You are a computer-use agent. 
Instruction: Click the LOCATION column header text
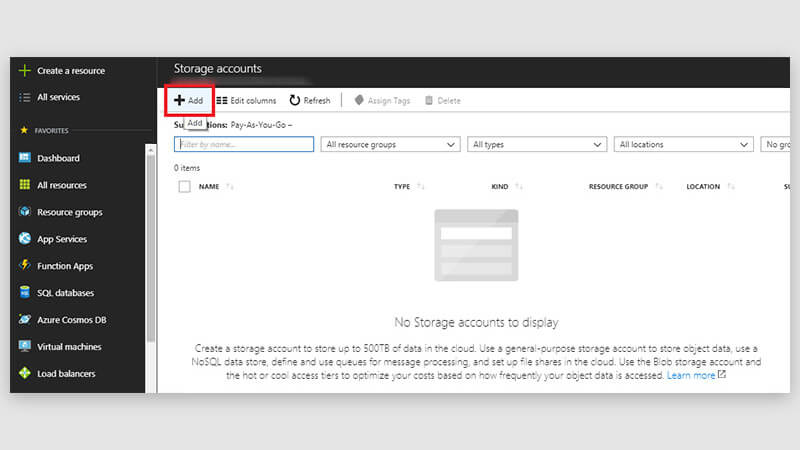pos(703,187)
